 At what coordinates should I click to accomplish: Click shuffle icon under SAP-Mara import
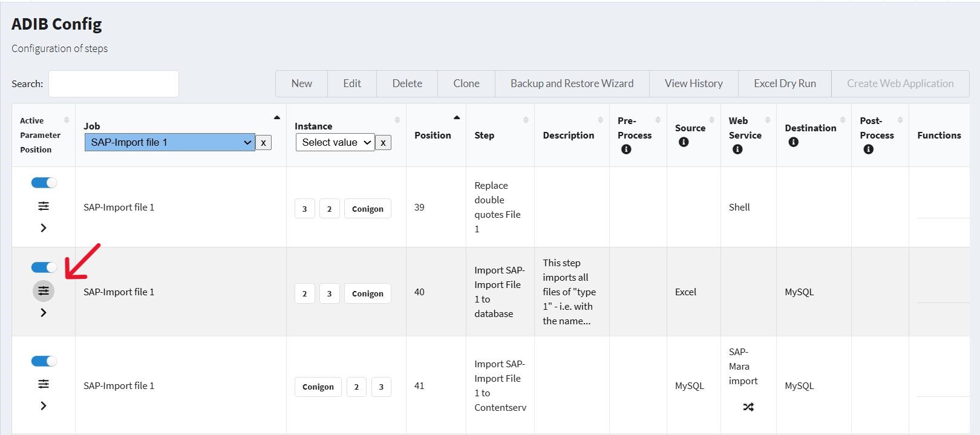pyautogui.click(x=748, y=407)
